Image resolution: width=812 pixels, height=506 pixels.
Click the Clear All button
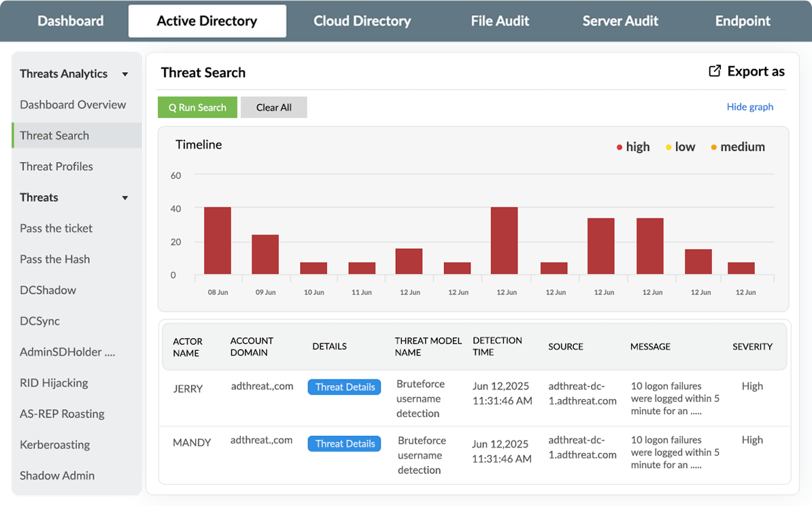[274, 107]
